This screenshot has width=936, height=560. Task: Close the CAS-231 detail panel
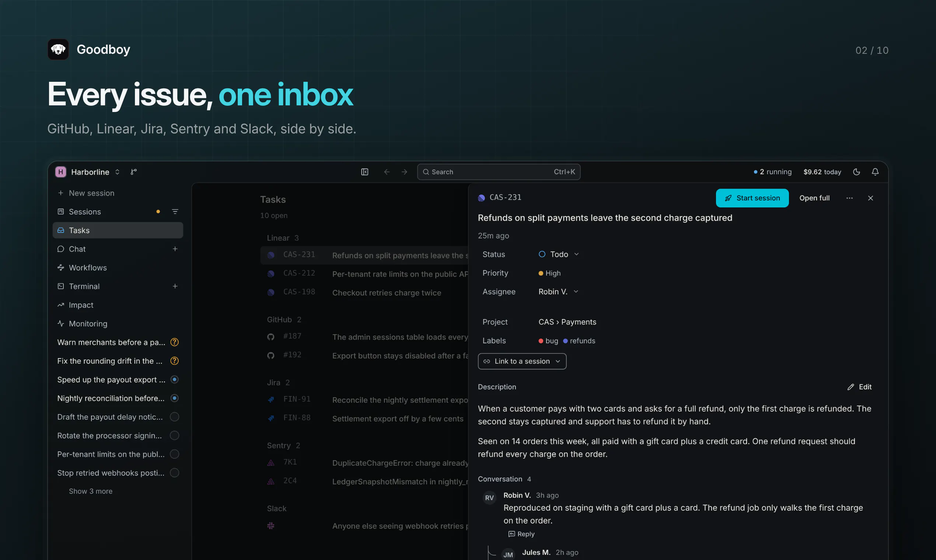pyautogui.click(x=870, y=198)
